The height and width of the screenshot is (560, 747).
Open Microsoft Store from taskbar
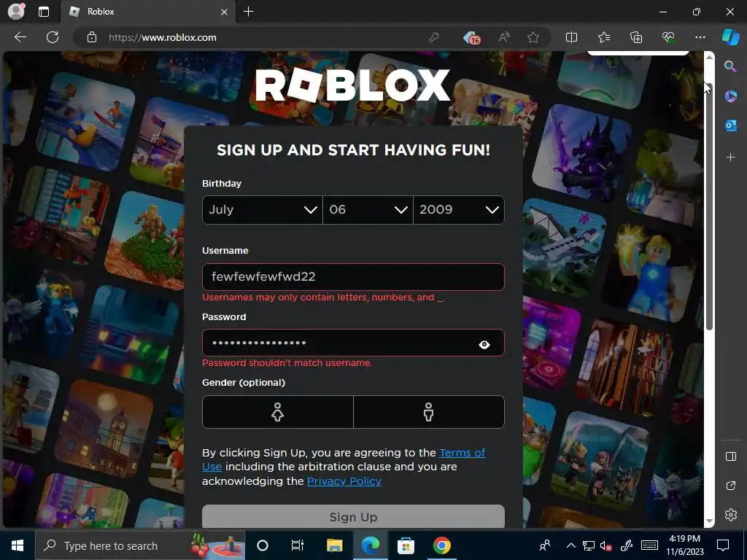[406, 545]
